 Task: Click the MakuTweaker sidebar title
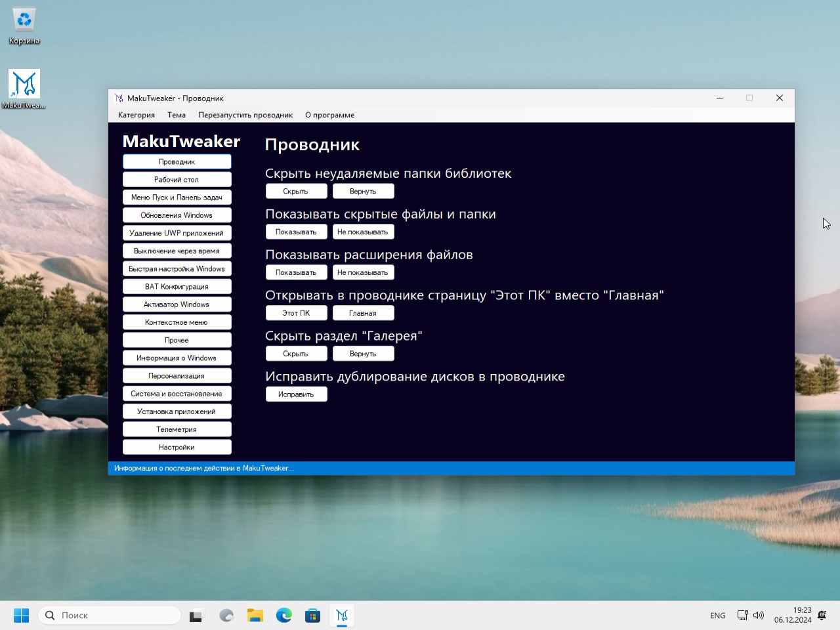(x=181, y=141)
